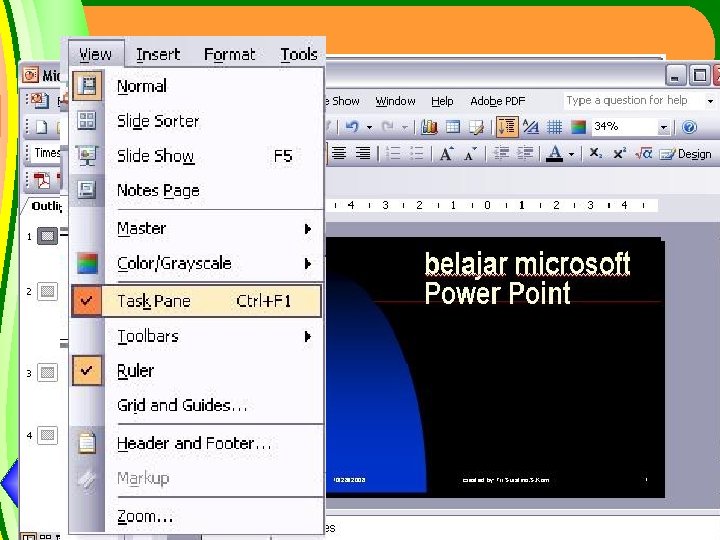Apply font color with underlined A icon
This screenshot has height=540, width=720.
pos(555,153)
